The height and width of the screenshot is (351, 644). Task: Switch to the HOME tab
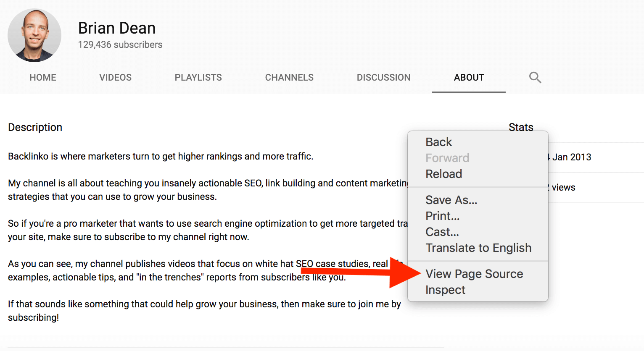click(43, 78)
